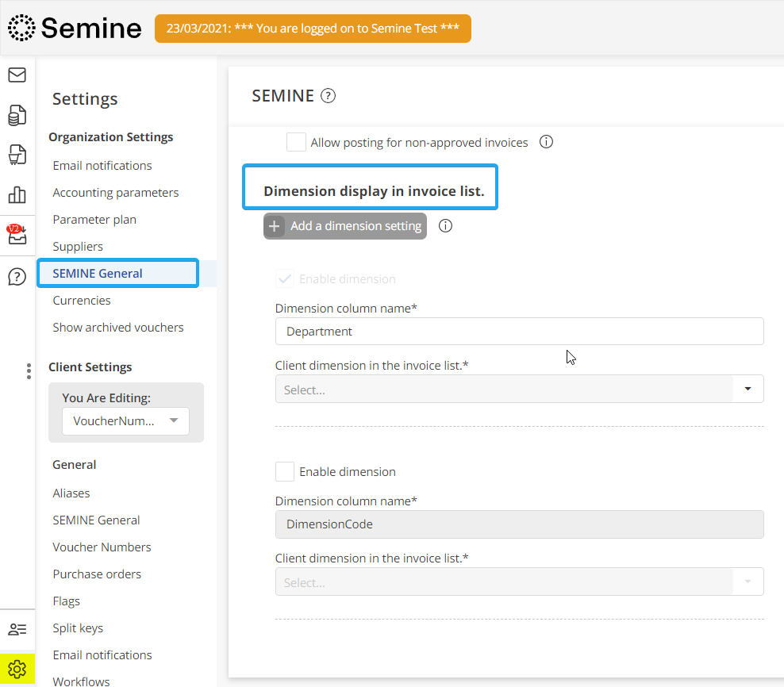Open the user list icon in sidebar

click(17, 629)
